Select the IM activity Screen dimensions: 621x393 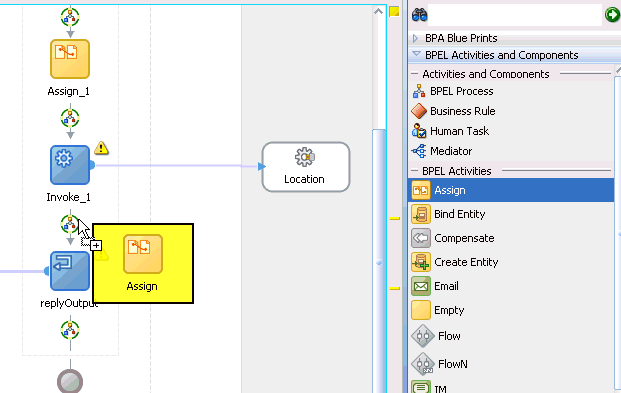point(429,386)
